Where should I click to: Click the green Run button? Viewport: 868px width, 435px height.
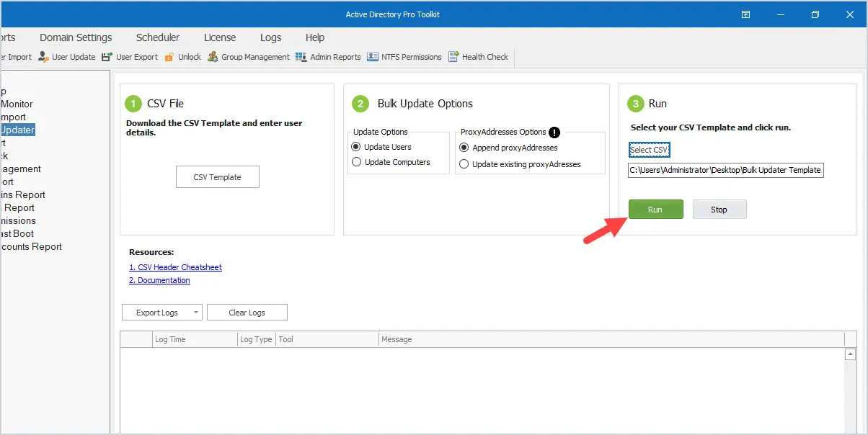(x=655, y=210)
